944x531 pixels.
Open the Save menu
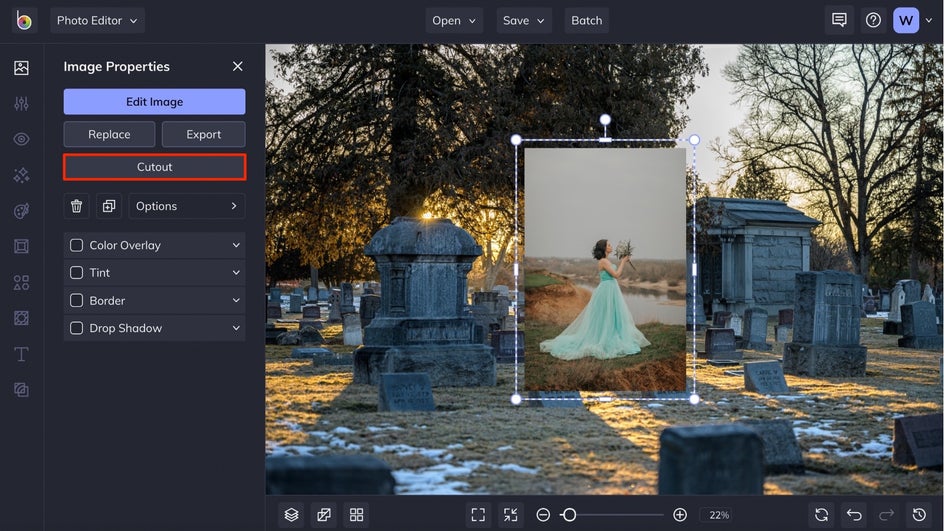click(x=524, y=20)
